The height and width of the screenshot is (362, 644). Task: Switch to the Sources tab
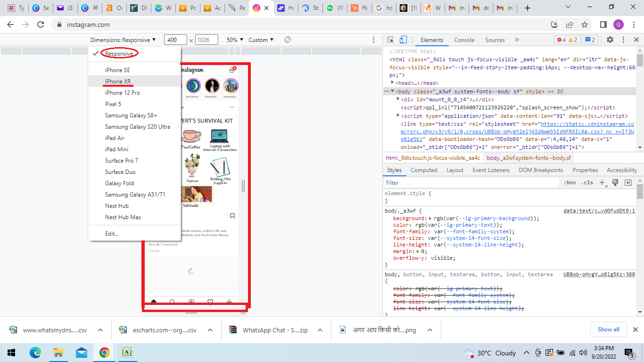(495, 40)
